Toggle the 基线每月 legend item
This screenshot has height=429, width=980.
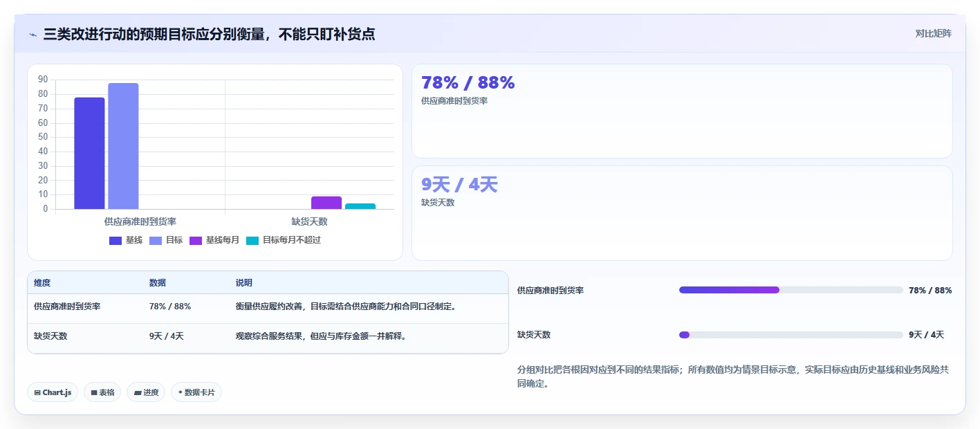[214, 240]
